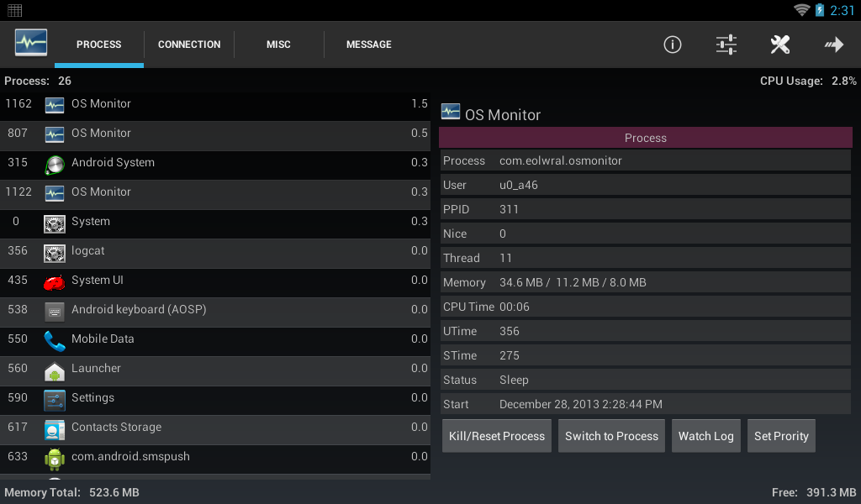Tap the CPU Usage 2.8% readout
Screen dimensions: 861x504
click(x=808, y=81)
